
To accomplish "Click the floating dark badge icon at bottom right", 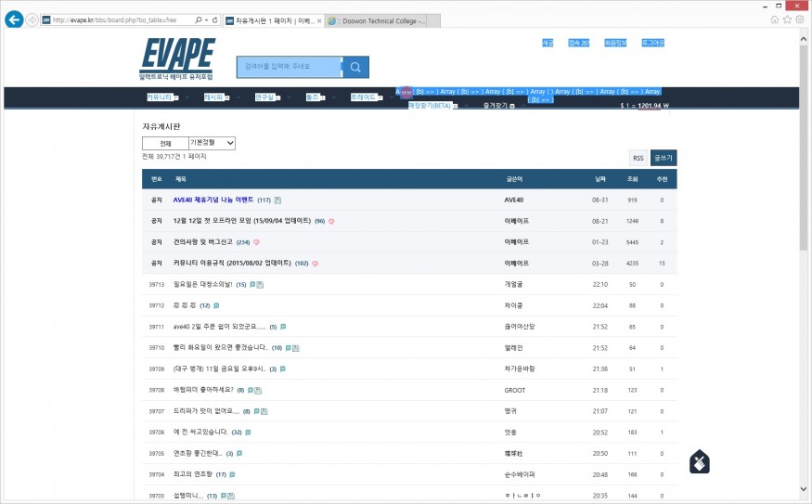I will (x=700, y=462).
